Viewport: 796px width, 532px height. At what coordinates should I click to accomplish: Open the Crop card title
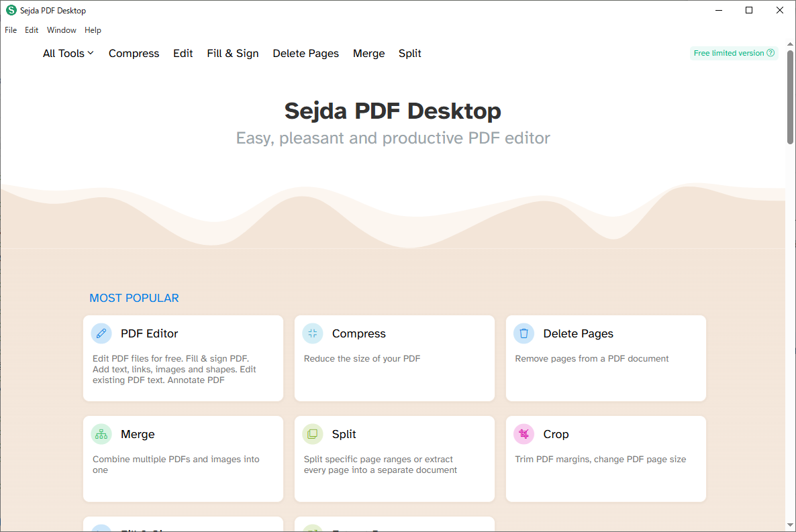point(556,434)
